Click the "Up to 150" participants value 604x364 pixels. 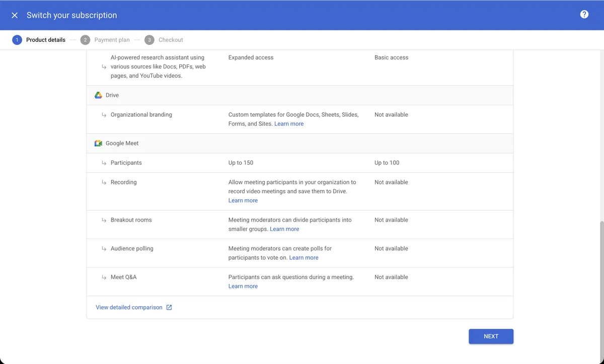(x=241, y=163)
